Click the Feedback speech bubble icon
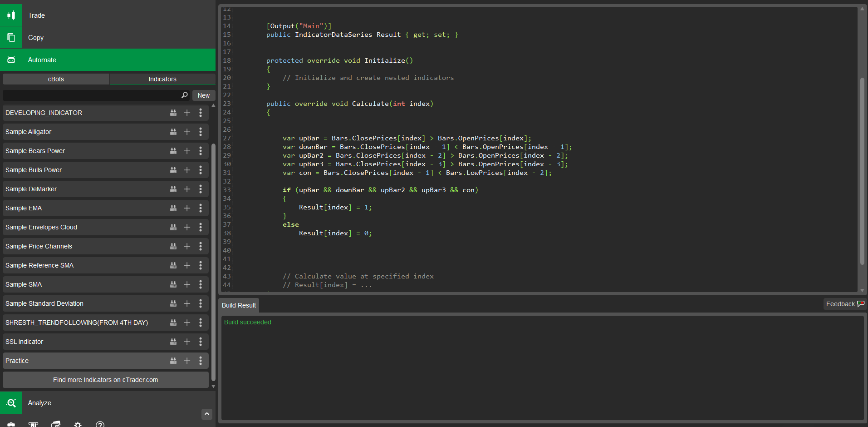868x427 pixels. (861, 304)
